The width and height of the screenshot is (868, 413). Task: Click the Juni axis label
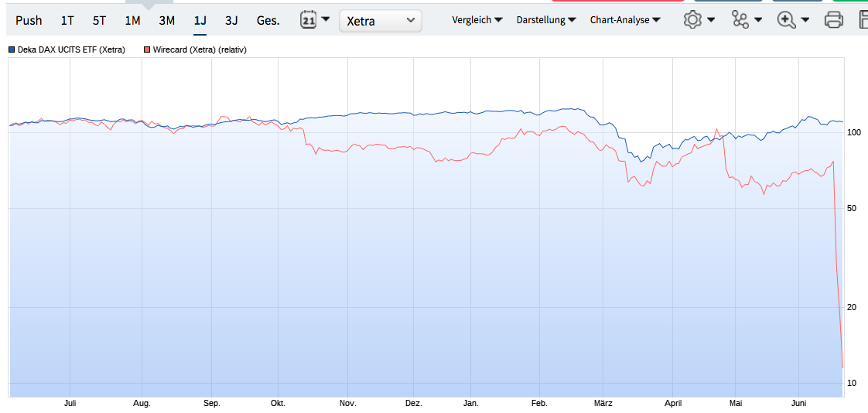coord(799,403)
